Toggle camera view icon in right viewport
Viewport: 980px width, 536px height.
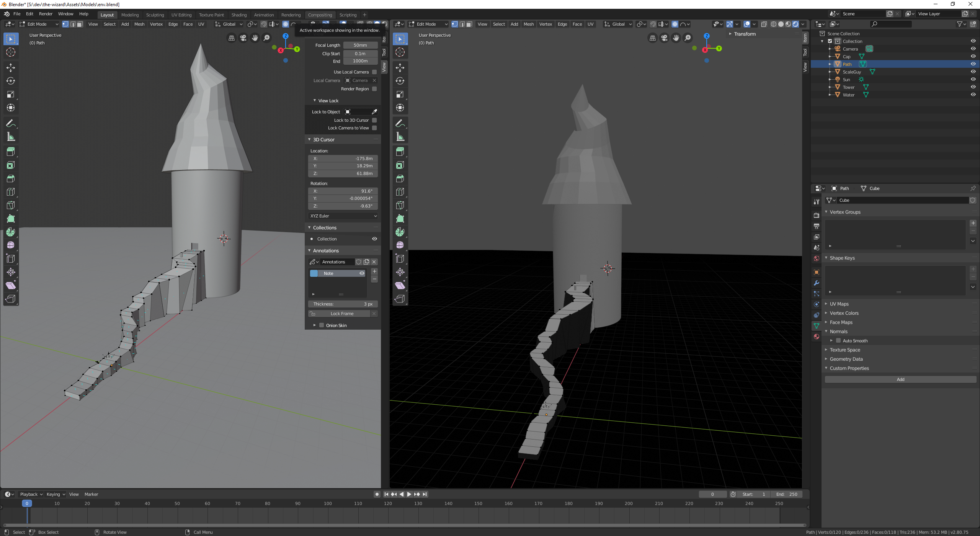[x=664, y=38]
